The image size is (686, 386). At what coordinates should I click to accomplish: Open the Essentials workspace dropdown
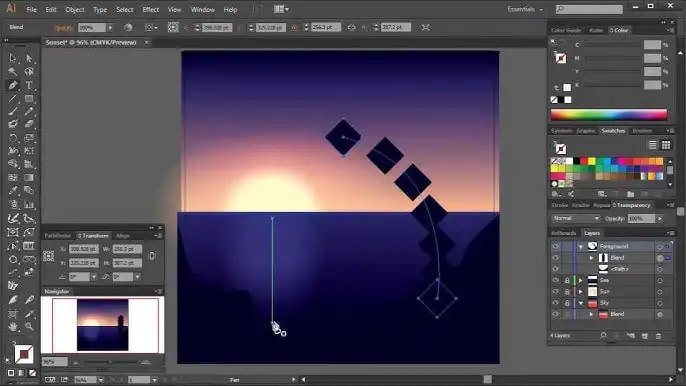click(525, 9)
